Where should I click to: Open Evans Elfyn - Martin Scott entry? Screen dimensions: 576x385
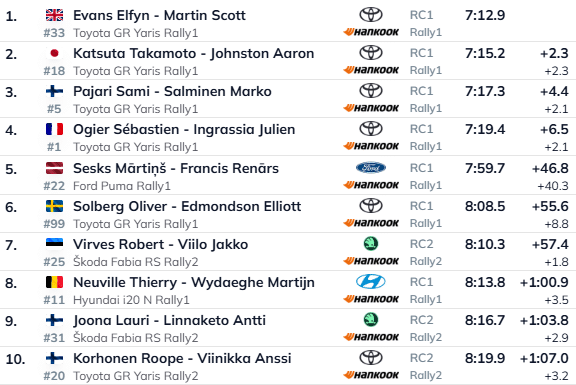pyautogui.click(x=159, y=15)
